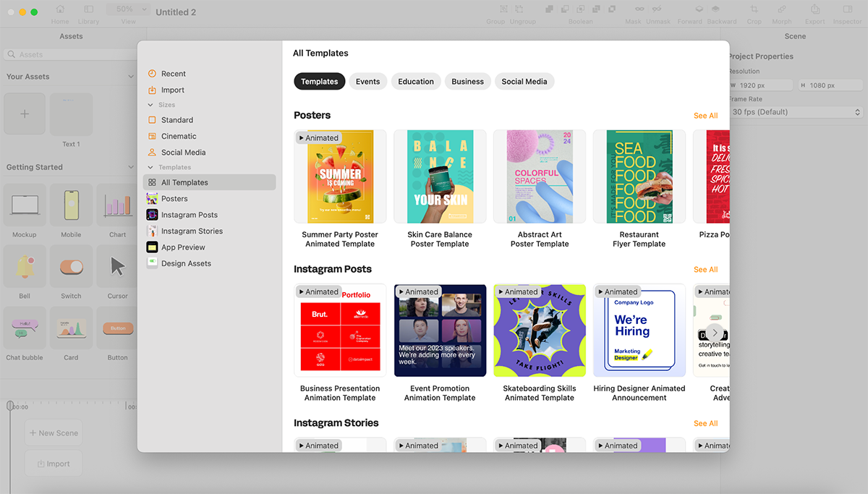Image resolution: width=868 pixels, height=494 pixels.
Task: Click See All next to Posters
Action: click(x=705, y=116)
